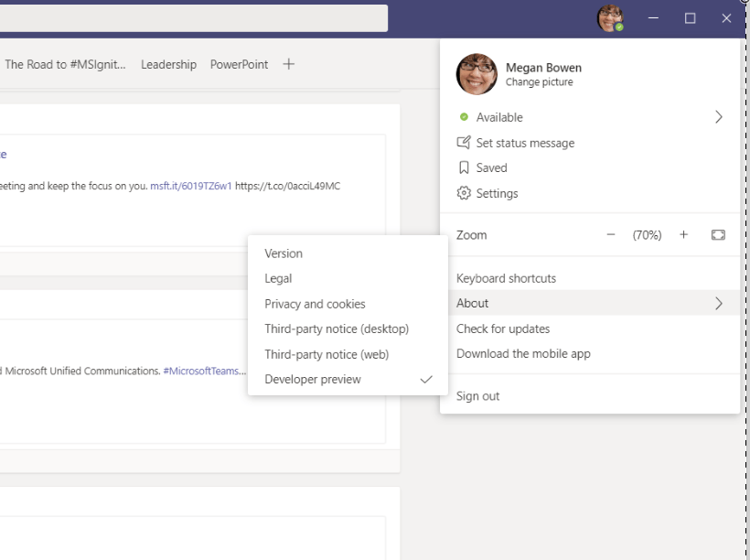Click the search box in title bar
750x560 pixels.
click(x=192, y=18)
